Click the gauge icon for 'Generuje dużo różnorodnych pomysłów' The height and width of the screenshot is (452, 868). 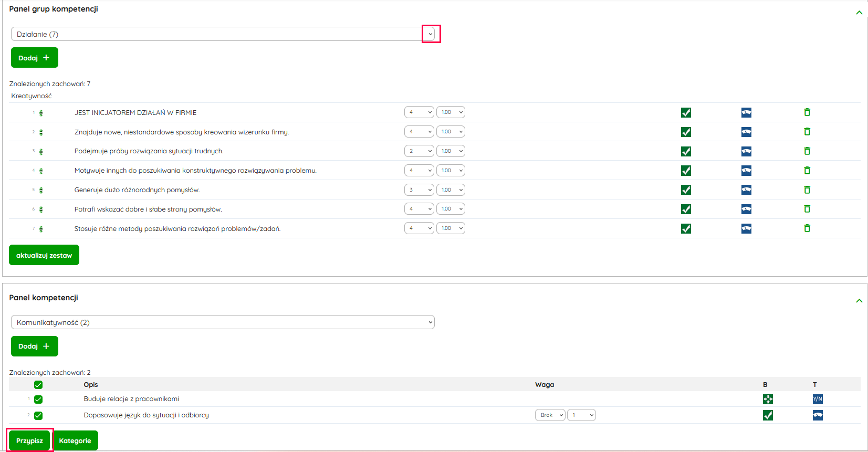pyautogui.click(x=746, y=190)
